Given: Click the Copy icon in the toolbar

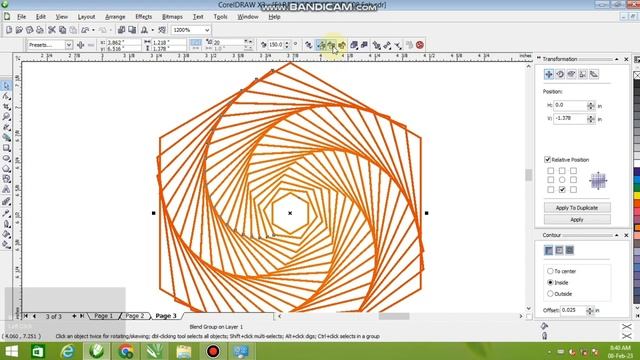Looking at the screenshot, I should coord(62,30).
